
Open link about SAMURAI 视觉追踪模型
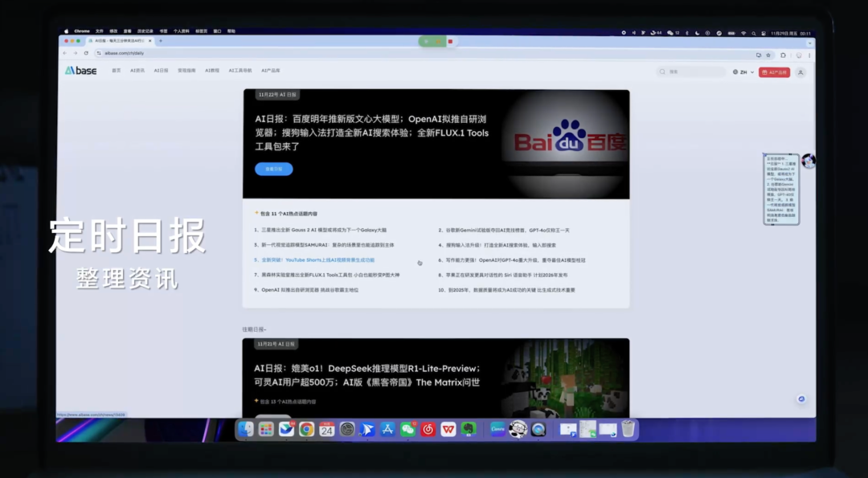(x=325, y=245)
